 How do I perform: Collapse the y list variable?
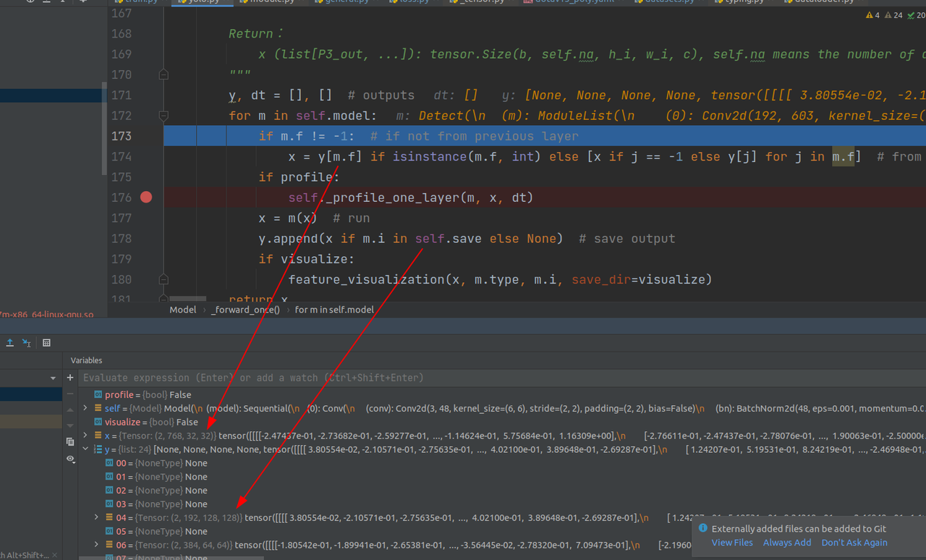tap(85, 449)
